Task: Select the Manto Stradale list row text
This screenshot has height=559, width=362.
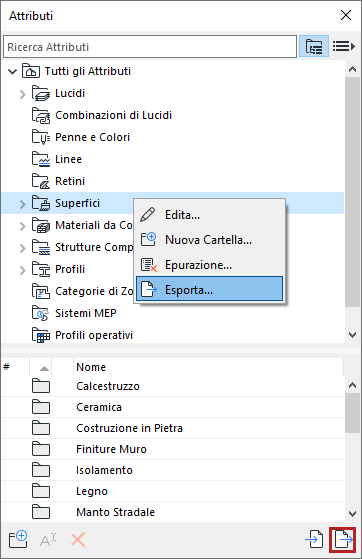Action: coord(115,512)
